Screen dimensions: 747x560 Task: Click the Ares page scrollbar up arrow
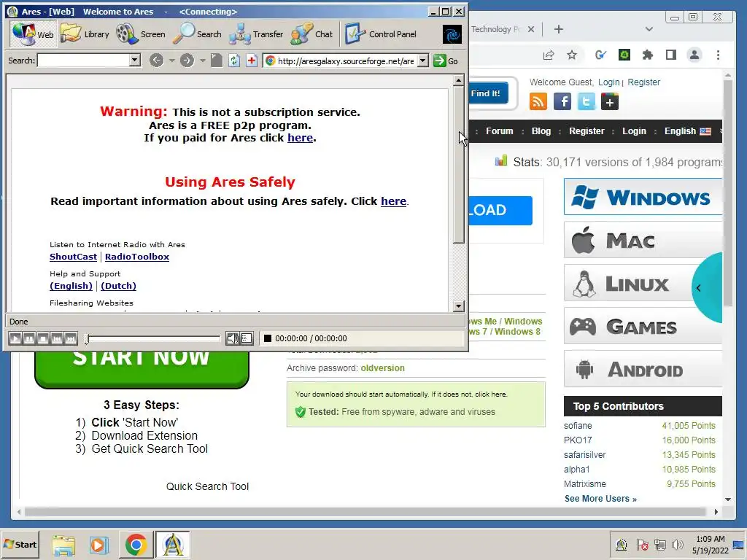[x=458, y=80]
